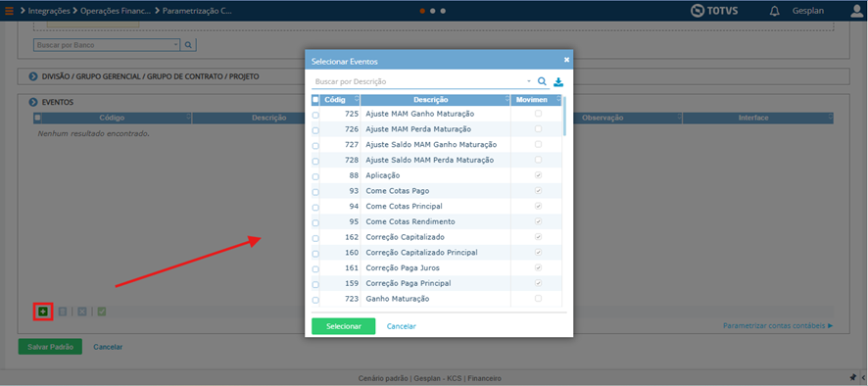868x386 pixels.
Task: Select row Correção Capitalizado Principal
Action: pyautogui.click(x=436, y=253)
